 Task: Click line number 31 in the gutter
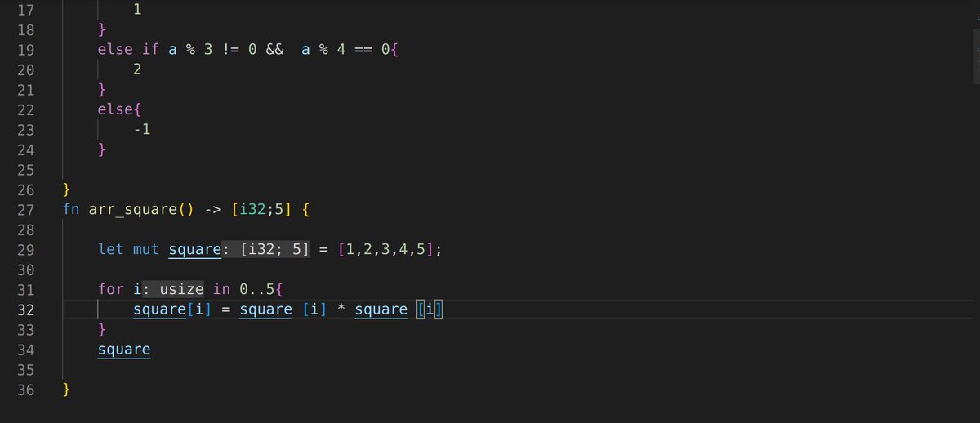tap(25, 290)
